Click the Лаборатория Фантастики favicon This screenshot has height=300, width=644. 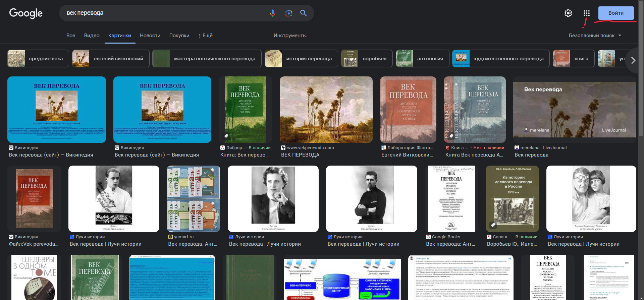384,148
